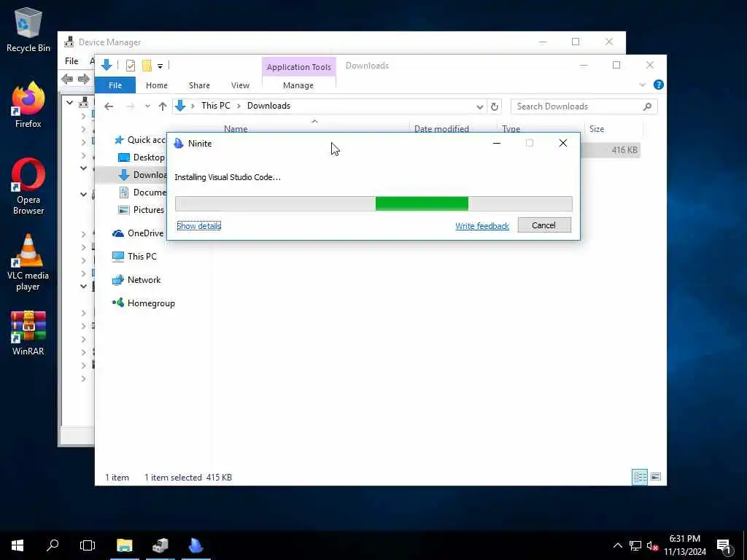Click Show details link in Ninite
Image resolution: width=747 pixels, height=560 pixels.
coord(198,226)
